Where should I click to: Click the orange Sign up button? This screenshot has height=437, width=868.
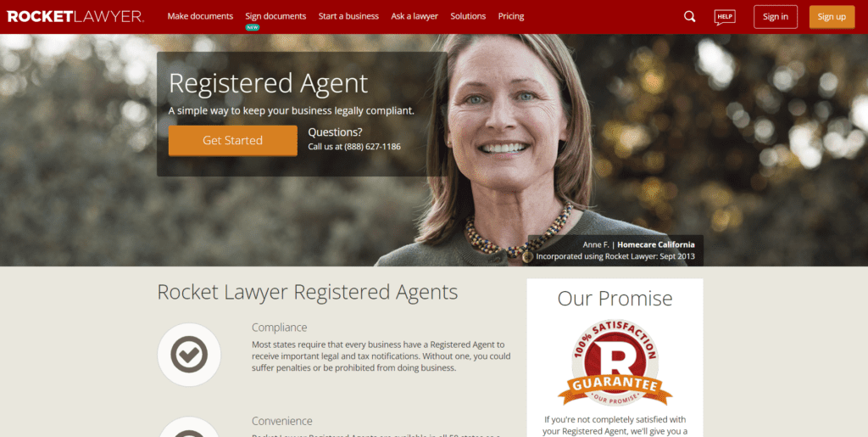tap(832, 17)
